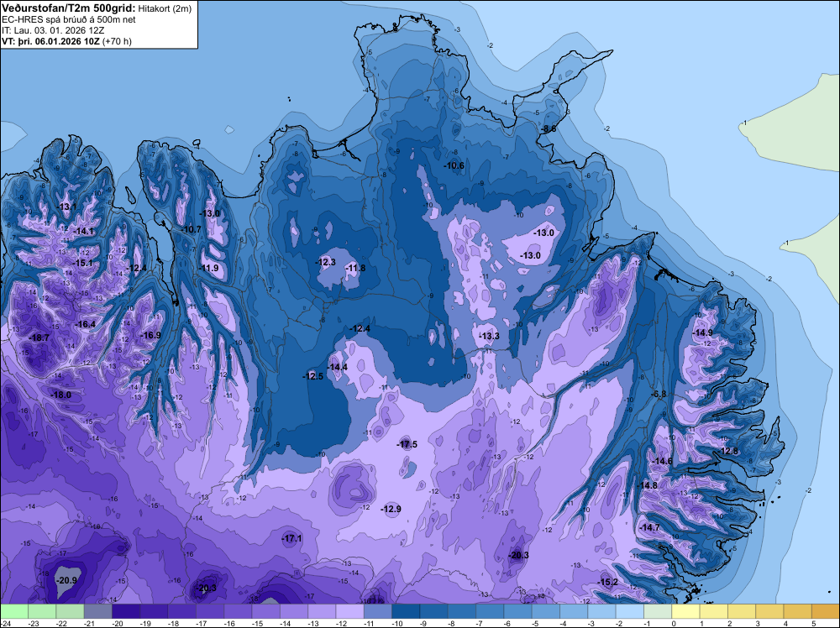This screenshot has height=628, width=840.
Task: Select the -16.9 temperature label
Action: (x=150, y=335)
